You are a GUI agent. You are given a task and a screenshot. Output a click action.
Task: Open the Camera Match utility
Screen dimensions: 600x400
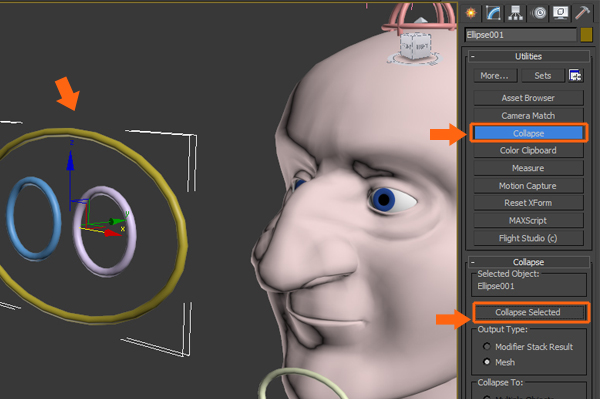(x=528, y=116)
